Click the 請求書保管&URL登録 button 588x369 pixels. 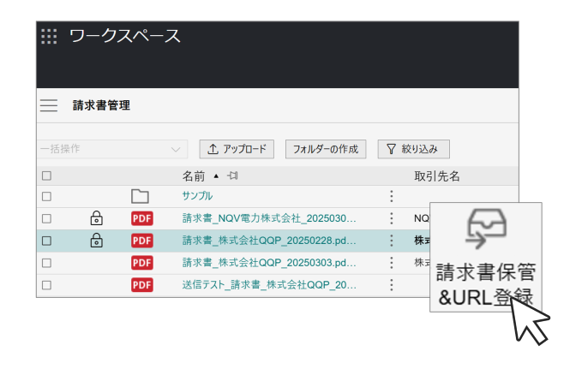tap(486, 257)
